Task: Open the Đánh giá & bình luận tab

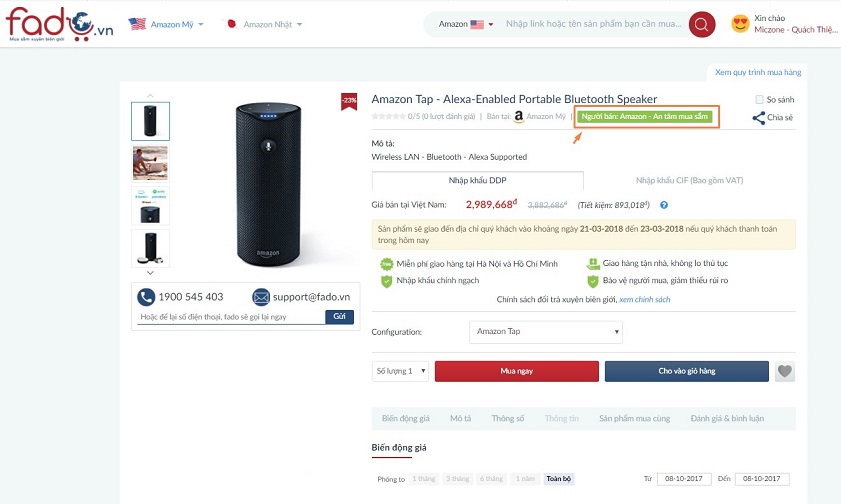Action: 727,418
